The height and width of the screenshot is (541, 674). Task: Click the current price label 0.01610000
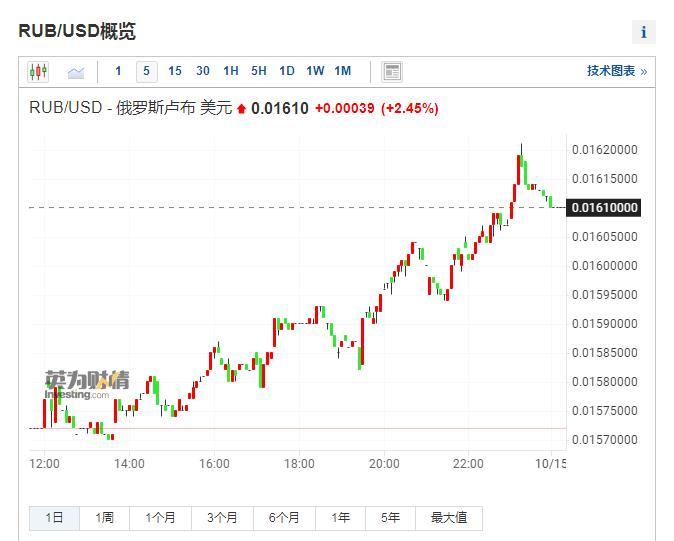603,208
